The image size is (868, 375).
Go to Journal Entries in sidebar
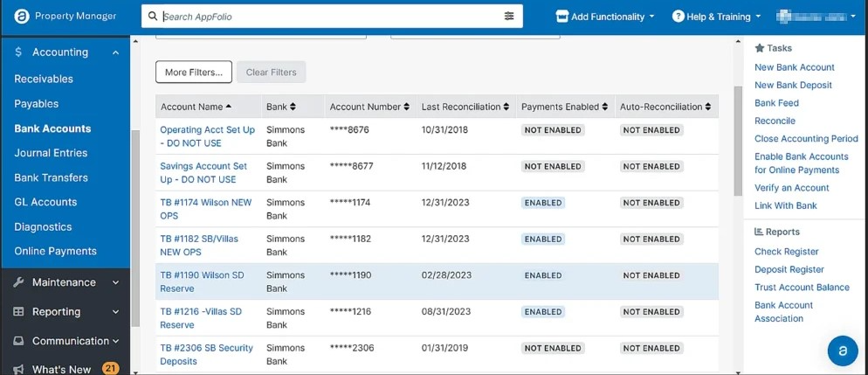click(x=51, y=153)
